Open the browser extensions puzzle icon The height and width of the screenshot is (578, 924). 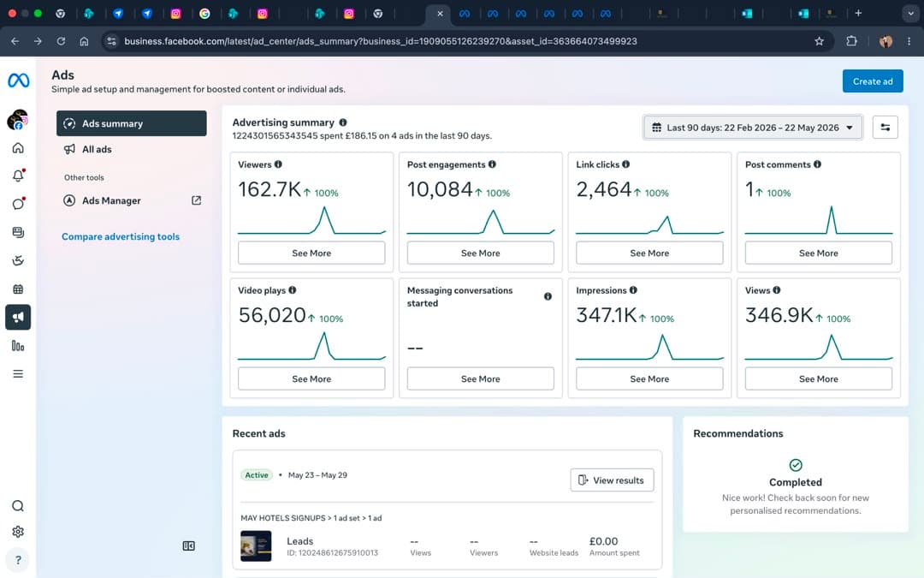click(851, 41)
